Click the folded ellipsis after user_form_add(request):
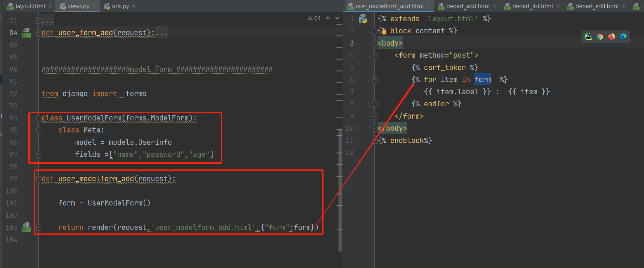644x268 pixels. coord(161,32)
